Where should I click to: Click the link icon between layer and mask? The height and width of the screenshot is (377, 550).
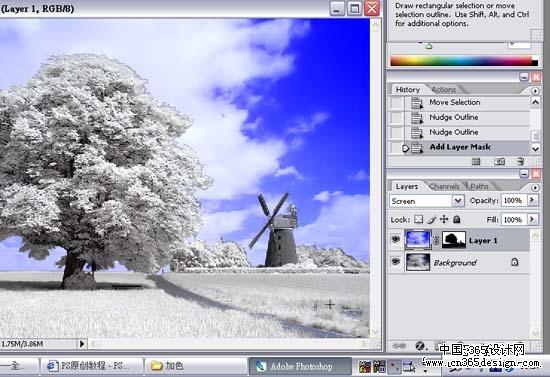436,241
